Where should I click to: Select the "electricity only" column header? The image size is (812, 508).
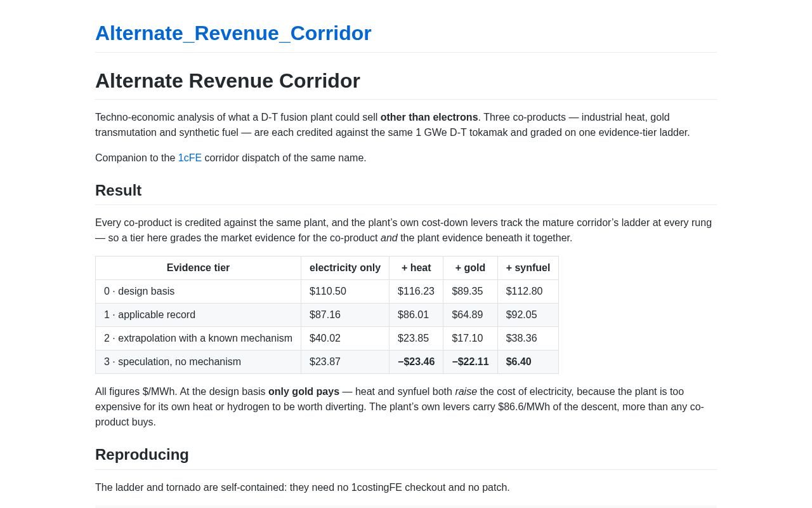(345, 268)
